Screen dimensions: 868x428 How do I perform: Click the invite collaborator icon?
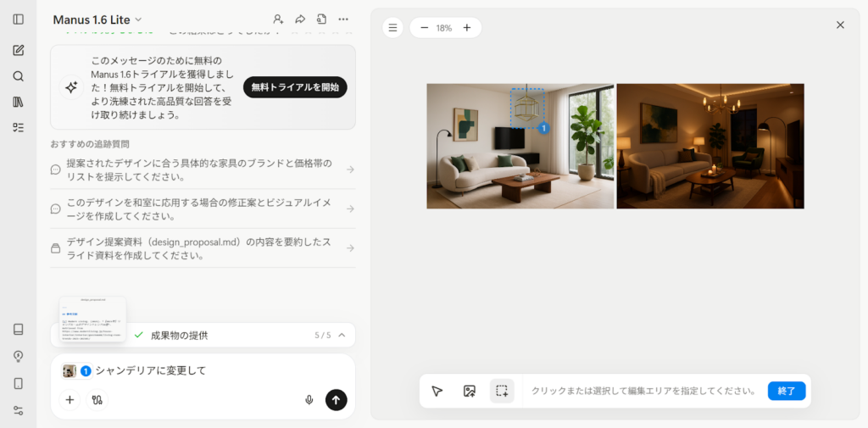coord(278,19)
